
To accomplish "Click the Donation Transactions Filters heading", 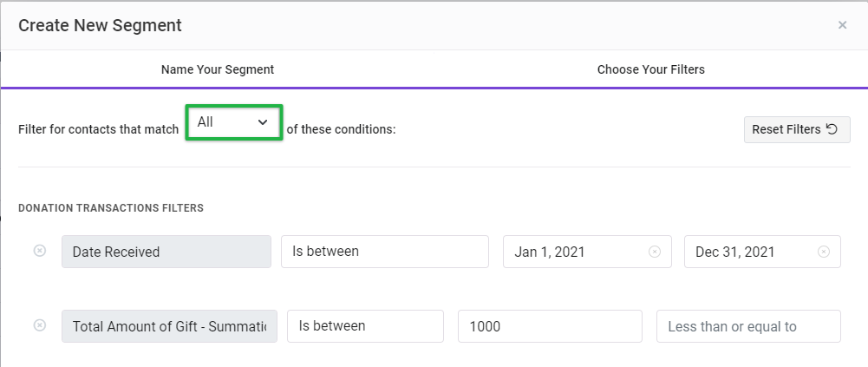I will click(111, 208).
